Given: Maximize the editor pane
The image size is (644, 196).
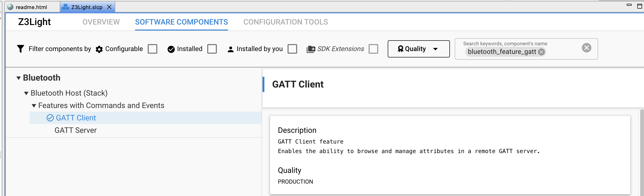Looking at the screenshot, I should pyautogui.click(x=639, y=6).
